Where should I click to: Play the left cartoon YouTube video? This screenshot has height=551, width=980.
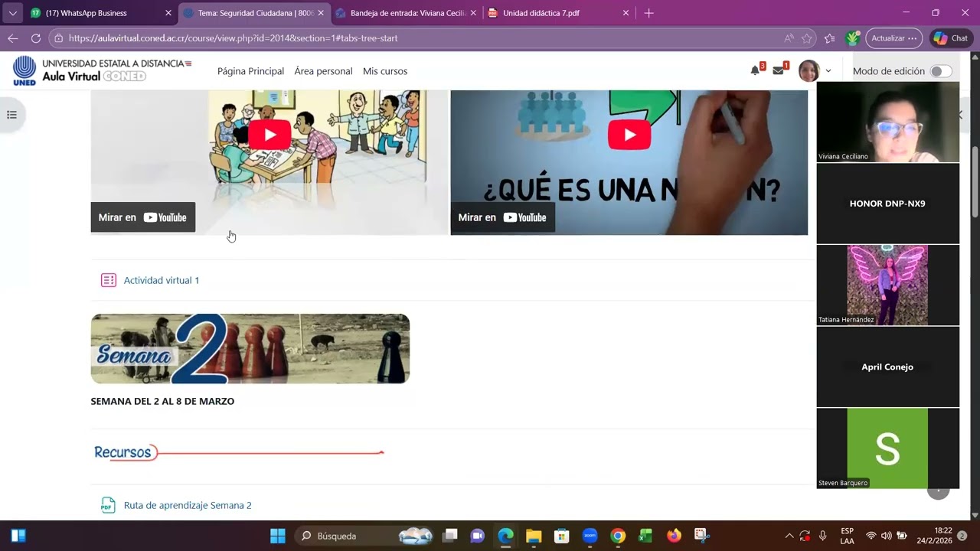pos(269,135)
